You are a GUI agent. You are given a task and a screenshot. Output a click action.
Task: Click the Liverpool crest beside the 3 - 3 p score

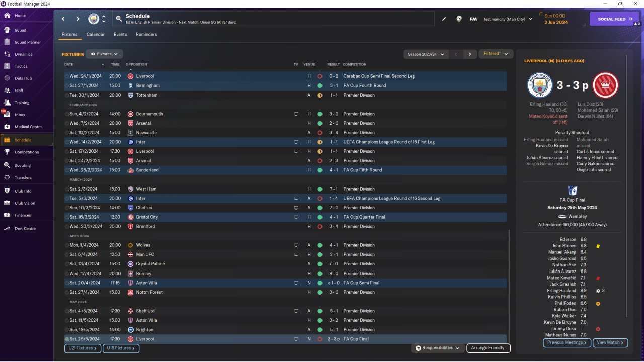pyautogui.click(x=605, y=85)
